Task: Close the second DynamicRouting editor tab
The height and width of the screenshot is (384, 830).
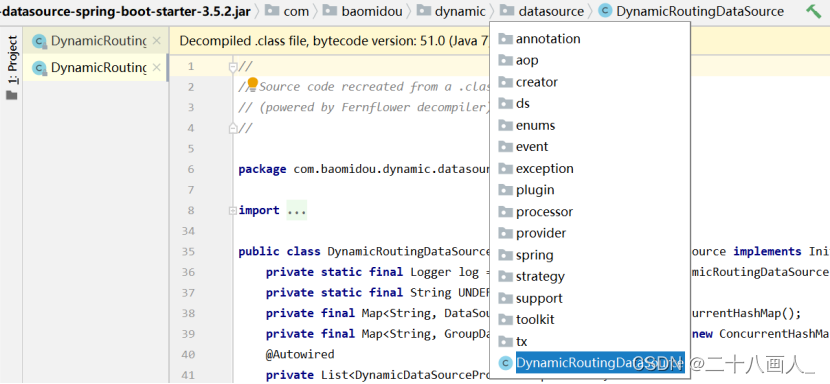Action: tap(157, 68)
